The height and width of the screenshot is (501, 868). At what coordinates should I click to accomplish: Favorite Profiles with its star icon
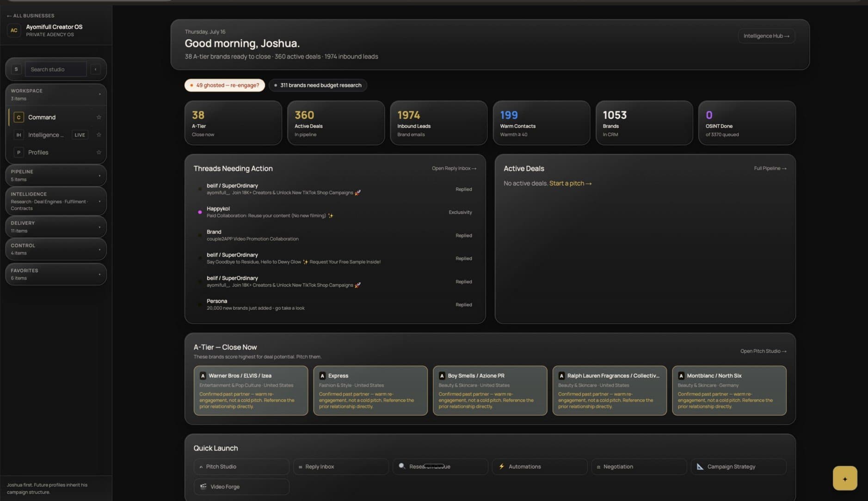(x=98, y=153)
